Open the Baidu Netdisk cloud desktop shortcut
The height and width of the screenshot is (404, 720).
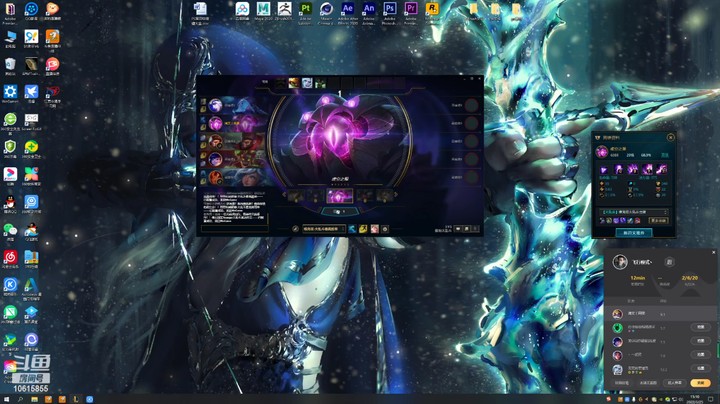(x=242, y=13)
